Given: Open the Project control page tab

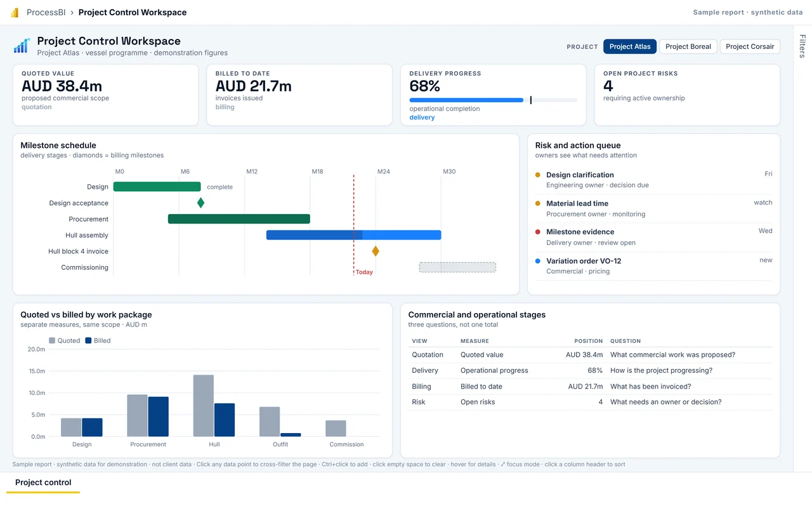Looking at the screenshot, I should (43, 483).
